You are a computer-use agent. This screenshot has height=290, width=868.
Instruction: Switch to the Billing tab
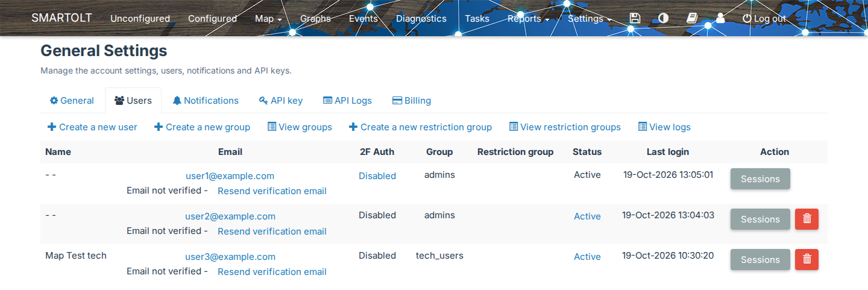click(x=412, y=101)
